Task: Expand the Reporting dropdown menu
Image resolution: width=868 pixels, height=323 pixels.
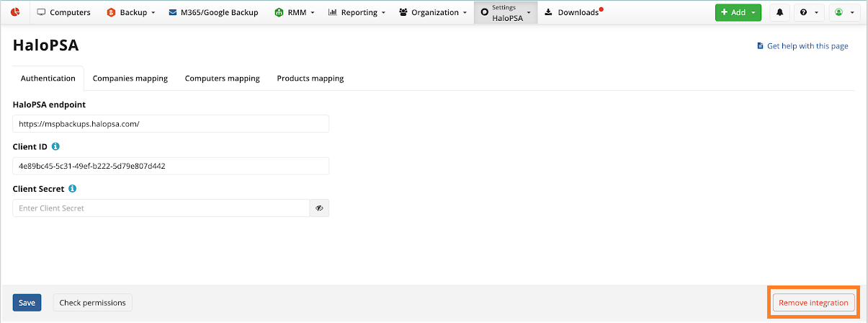Action: click(357, 12)
